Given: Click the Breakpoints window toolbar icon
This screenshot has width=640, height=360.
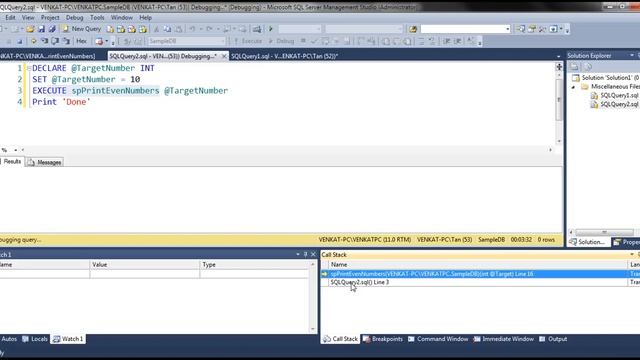Looking at the screenshot, I should click(99, 41).
